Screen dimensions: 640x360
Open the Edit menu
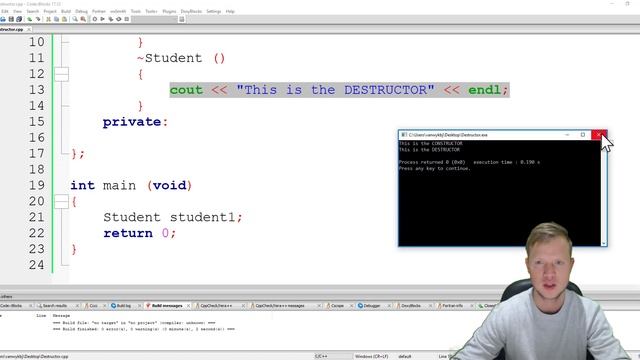click(x=5, y=11)
